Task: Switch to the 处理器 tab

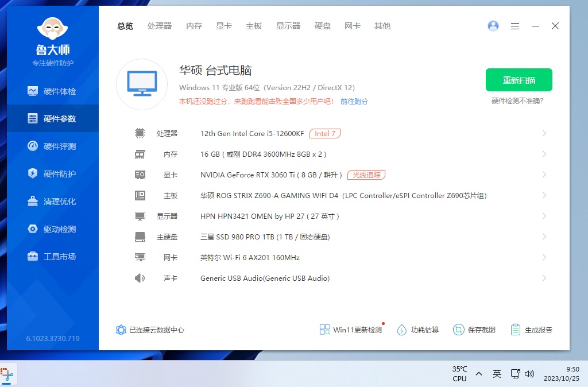Action: pyautogui.click(x=160, y=26)
